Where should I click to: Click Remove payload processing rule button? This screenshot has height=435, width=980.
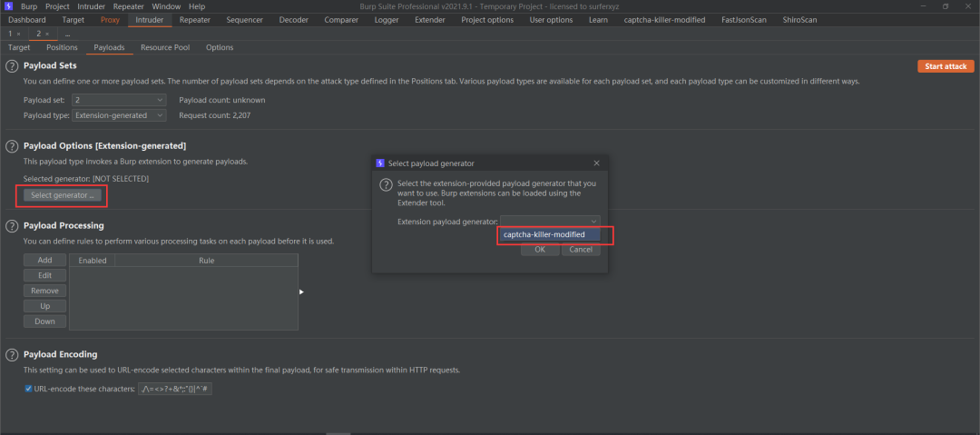(x=45, y=291)
